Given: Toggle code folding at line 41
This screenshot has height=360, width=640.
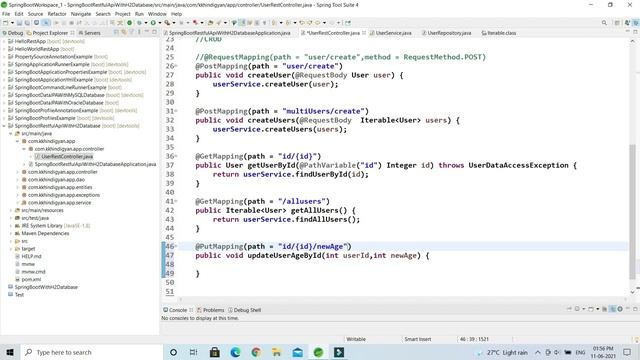Looking at the screenshot, I should click(x=176, y=201).
